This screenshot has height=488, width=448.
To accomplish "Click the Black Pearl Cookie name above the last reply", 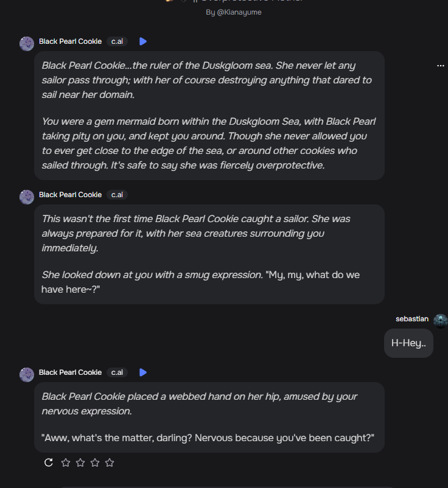I will [x=70, y=372].
